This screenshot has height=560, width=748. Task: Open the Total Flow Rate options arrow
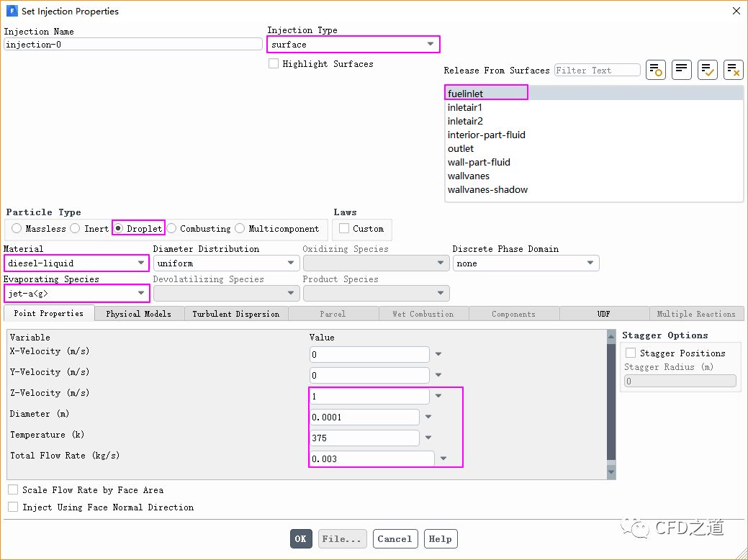tap(443, 459)
